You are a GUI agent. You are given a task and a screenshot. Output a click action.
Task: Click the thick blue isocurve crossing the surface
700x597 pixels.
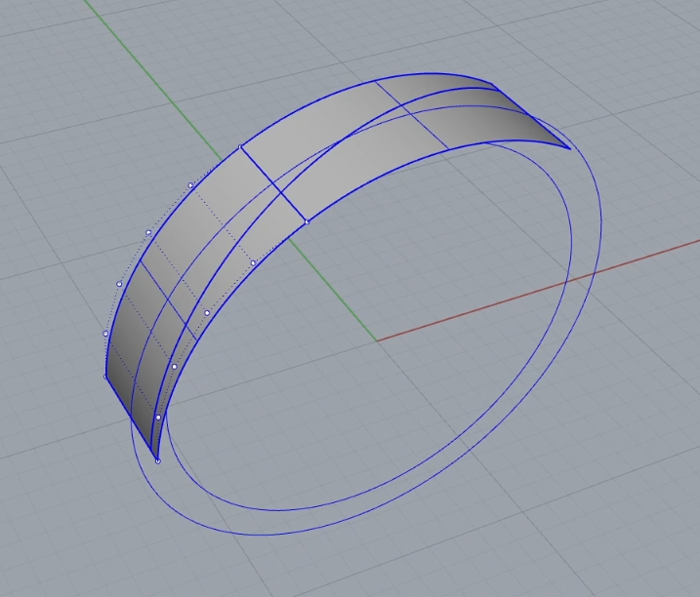coord(273,185)
